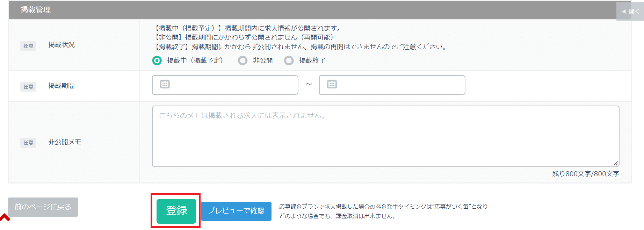This screenshot has height=230, width=644.
Task: Click the 任意 badge beside 掲載状況
Action: pos(28,46)
